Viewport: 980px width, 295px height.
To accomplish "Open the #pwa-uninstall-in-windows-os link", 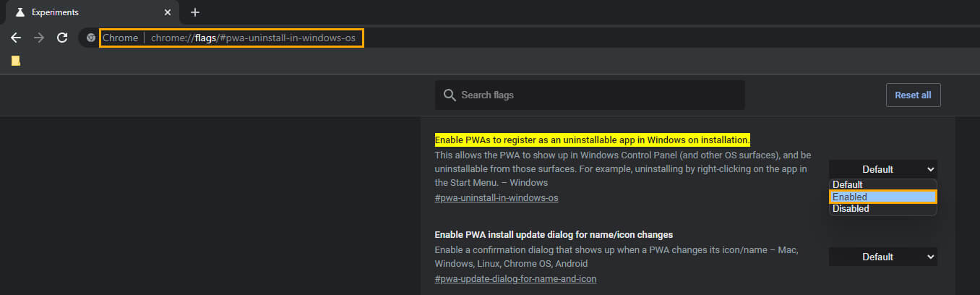I will 497,197.
